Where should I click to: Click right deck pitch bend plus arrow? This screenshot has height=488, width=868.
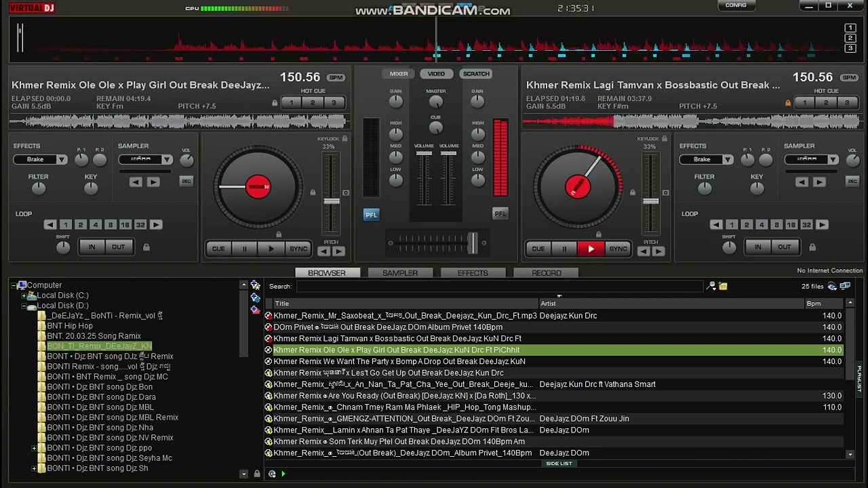(x=658, y=251)
